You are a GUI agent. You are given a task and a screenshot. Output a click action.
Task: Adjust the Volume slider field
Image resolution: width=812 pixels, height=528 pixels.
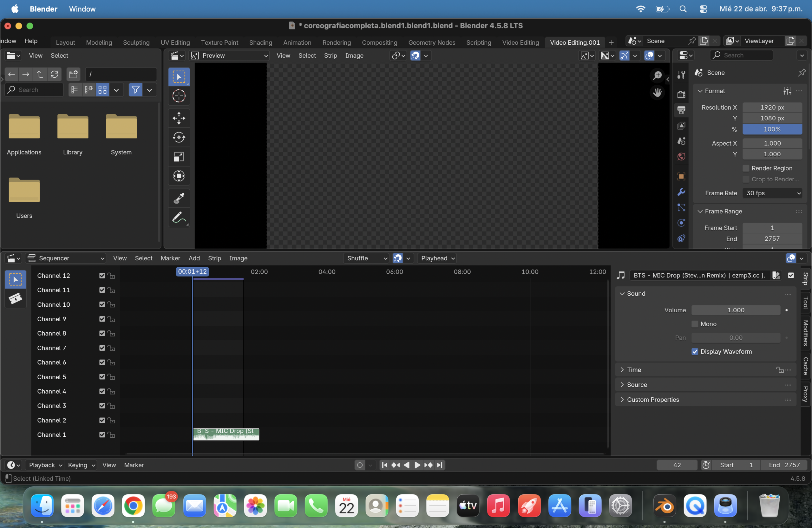pos(736,310)
